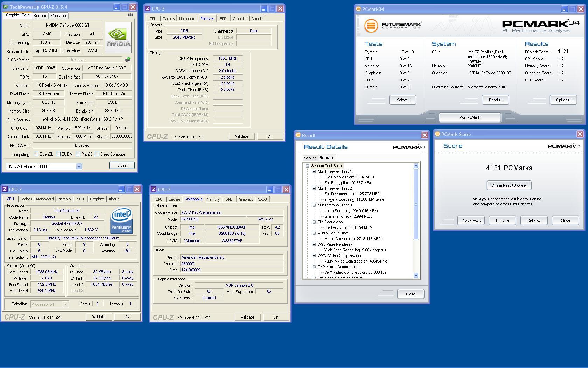Open the NVIDIA GeForce 6800 GT dropdown
Screen dimensions: 588x368
tap(79, 166)
